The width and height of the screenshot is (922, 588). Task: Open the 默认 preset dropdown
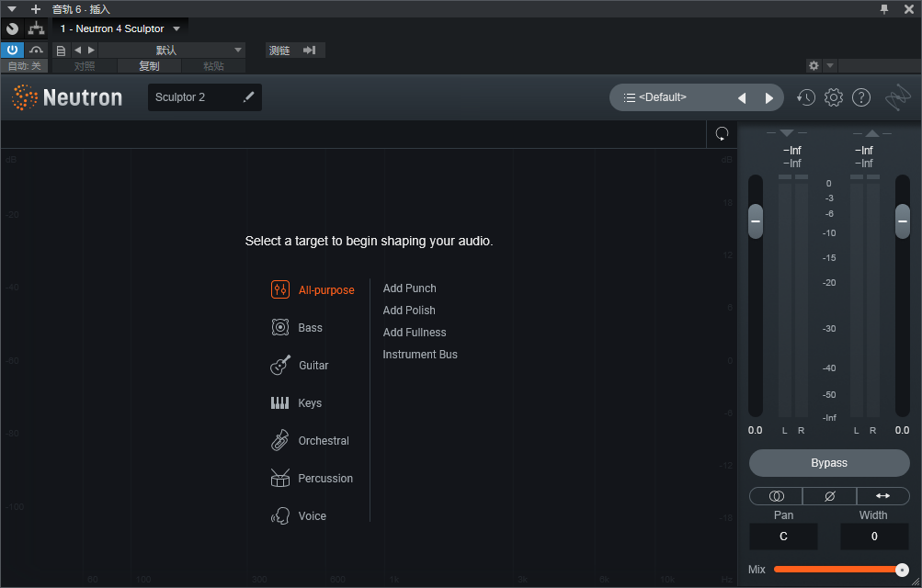click(x=172, y=51)
